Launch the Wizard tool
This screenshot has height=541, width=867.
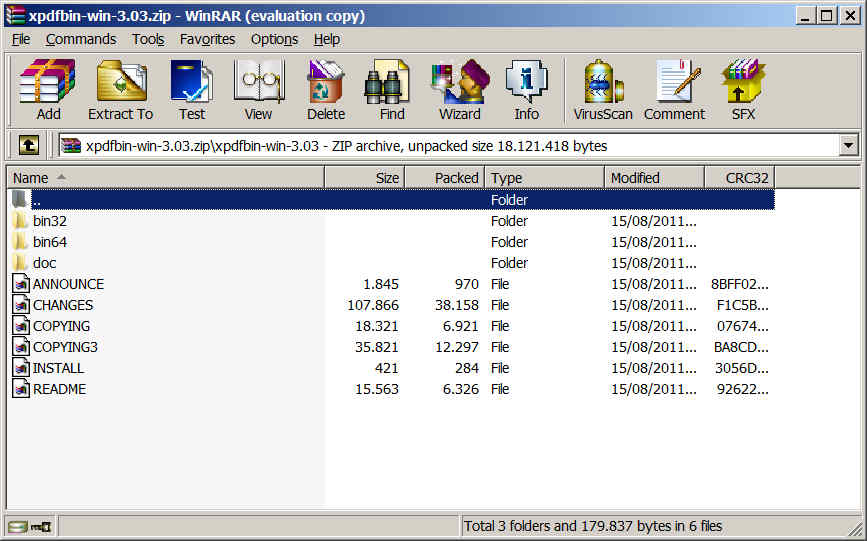(x=459, y=91)
